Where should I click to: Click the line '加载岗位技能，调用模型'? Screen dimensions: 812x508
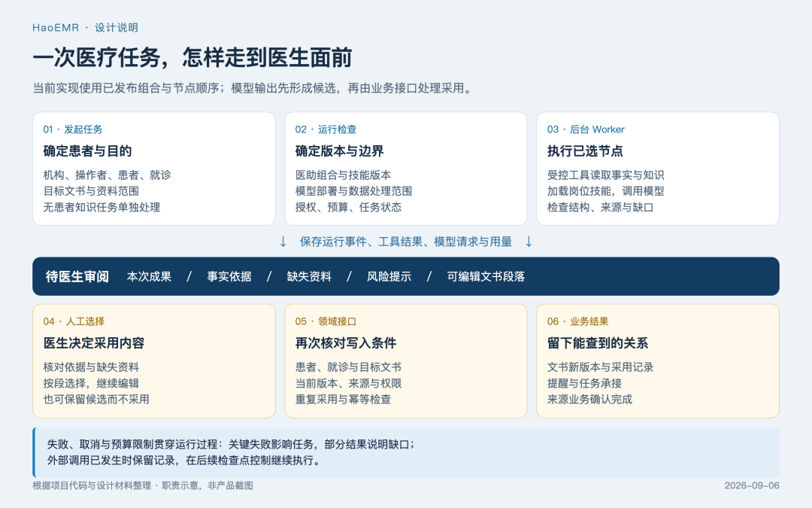click(x=605, y=190)
